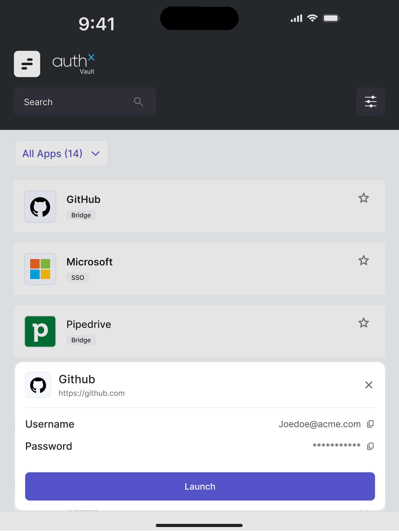Favorite GitHub with its star
Image resolution: width=399 pixels, height=532 pixels.
pos(363,198)
